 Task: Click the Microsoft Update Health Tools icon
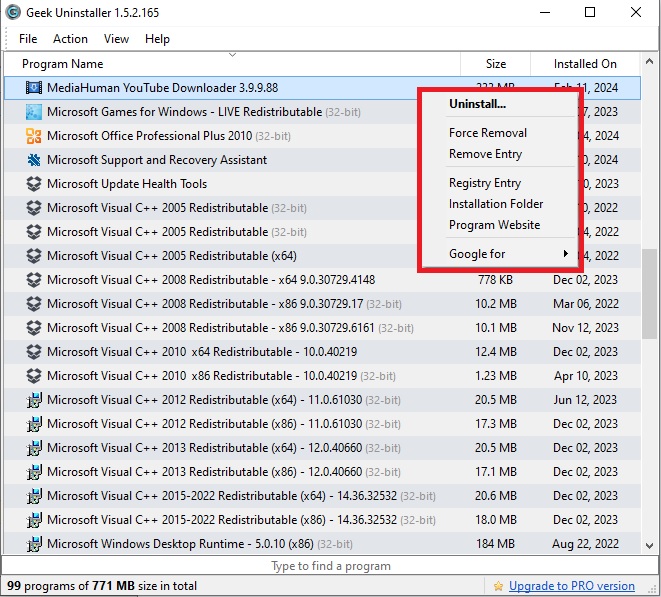[x=34, y=184]
